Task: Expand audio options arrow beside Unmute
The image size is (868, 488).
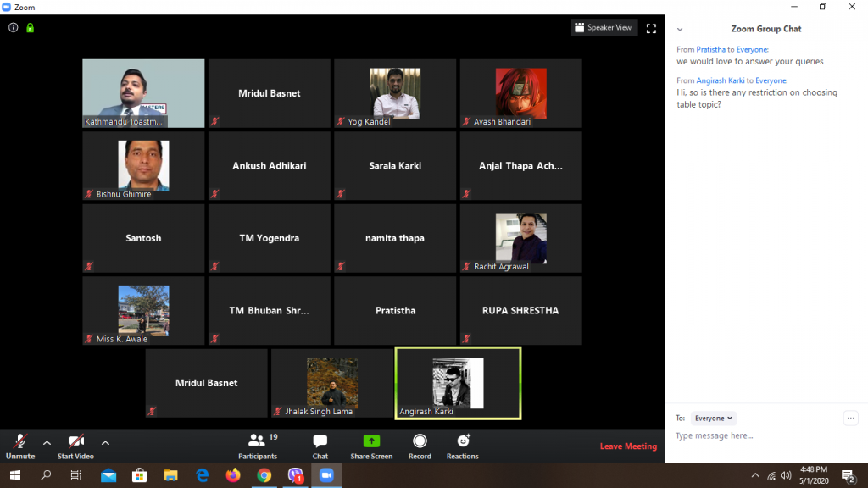Action: (x=47, y=442)
